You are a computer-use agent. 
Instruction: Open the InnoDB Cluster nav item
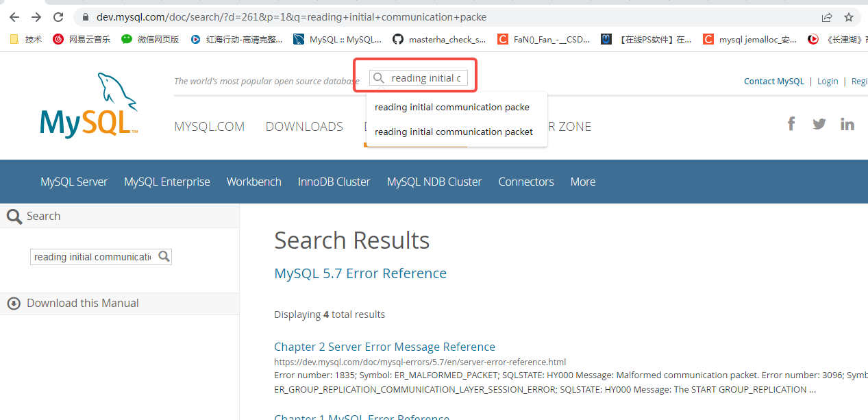coord(334,182)
